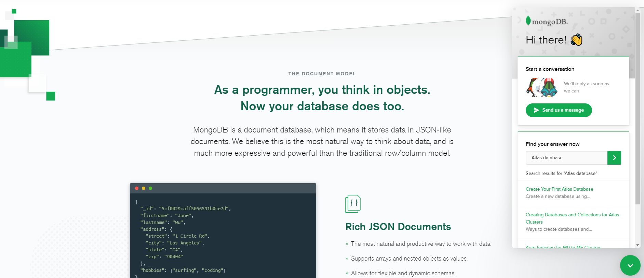Click red dot in code window header
Viewport: 644px width, 278px height.
[x=137, y=188]
